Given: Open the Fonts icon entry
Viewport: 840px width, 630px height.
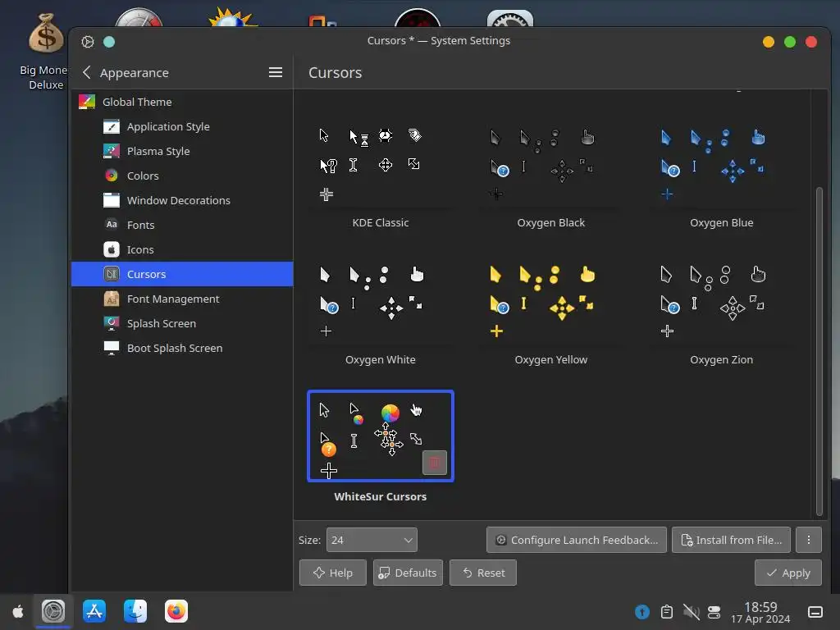Looking at the screenshot, I should click(x=112, y=225).
